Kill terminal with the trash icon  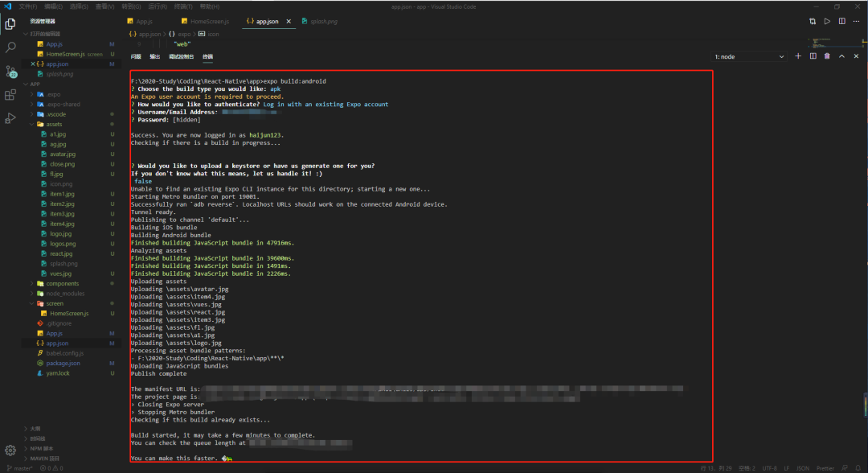pos(828,56)
